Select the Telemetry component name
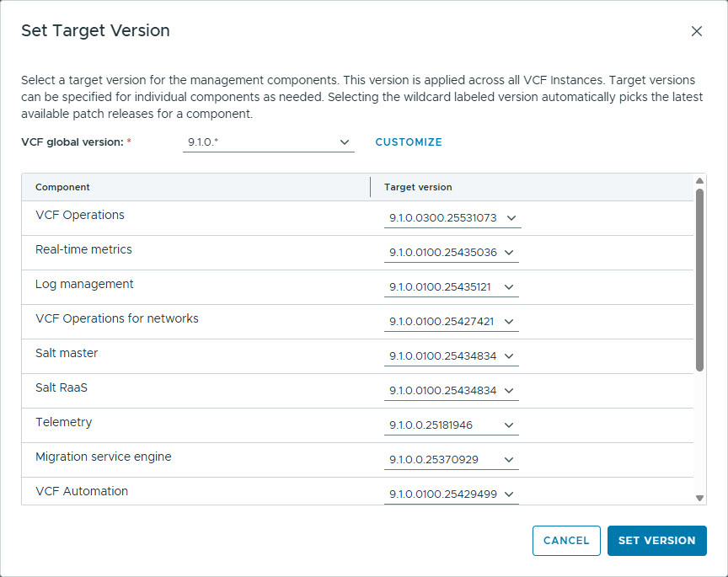 click(63, 422)
